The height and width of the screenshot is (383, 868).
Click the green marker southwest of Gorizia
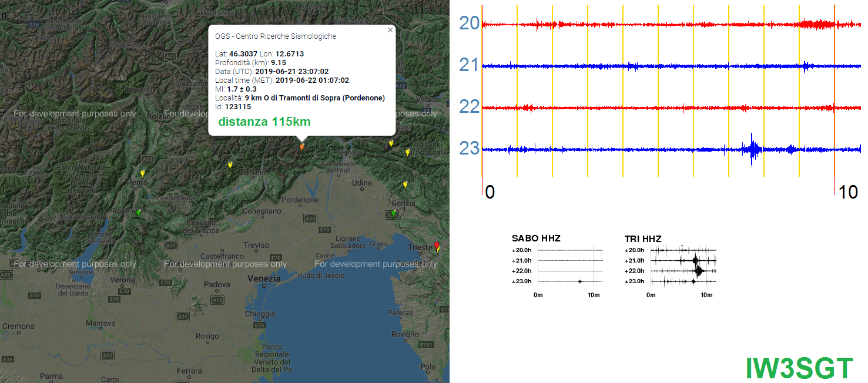click(394, 213)
